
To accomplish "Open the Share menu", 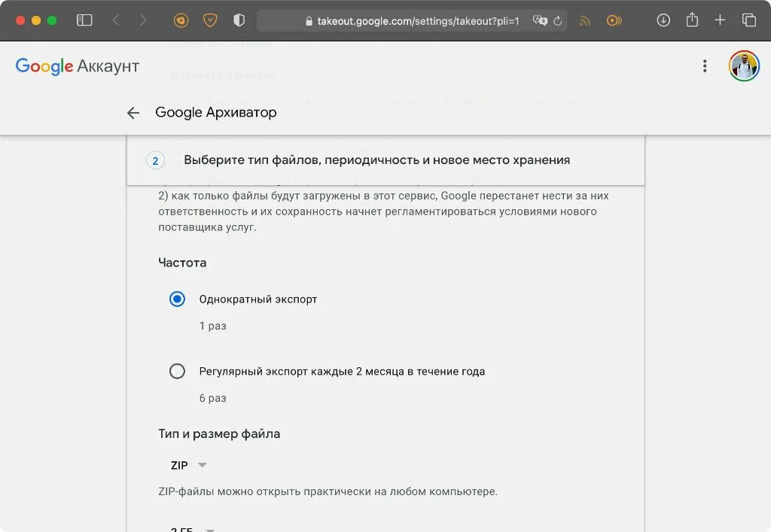I will click(x=692, y=20).
